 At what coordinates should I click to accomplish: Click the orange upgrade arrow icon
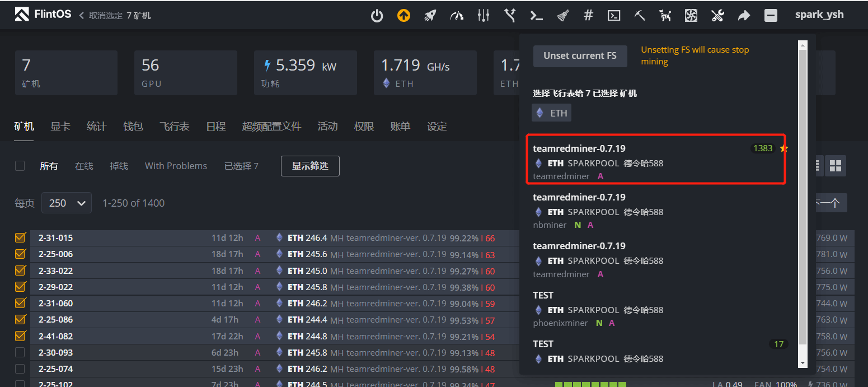click(x=403, y=16)
